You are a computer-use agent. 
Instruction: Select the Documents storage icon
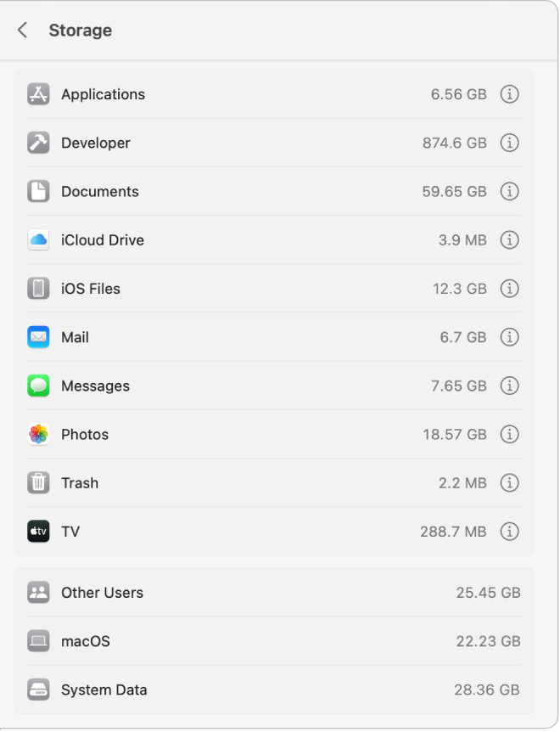click(x=37, y=191)
